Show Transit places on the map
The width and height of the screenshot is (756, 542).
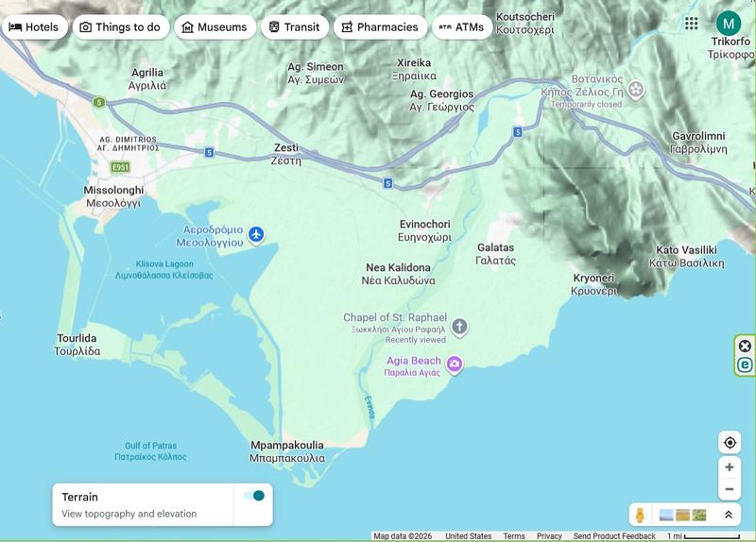point(295,27)
